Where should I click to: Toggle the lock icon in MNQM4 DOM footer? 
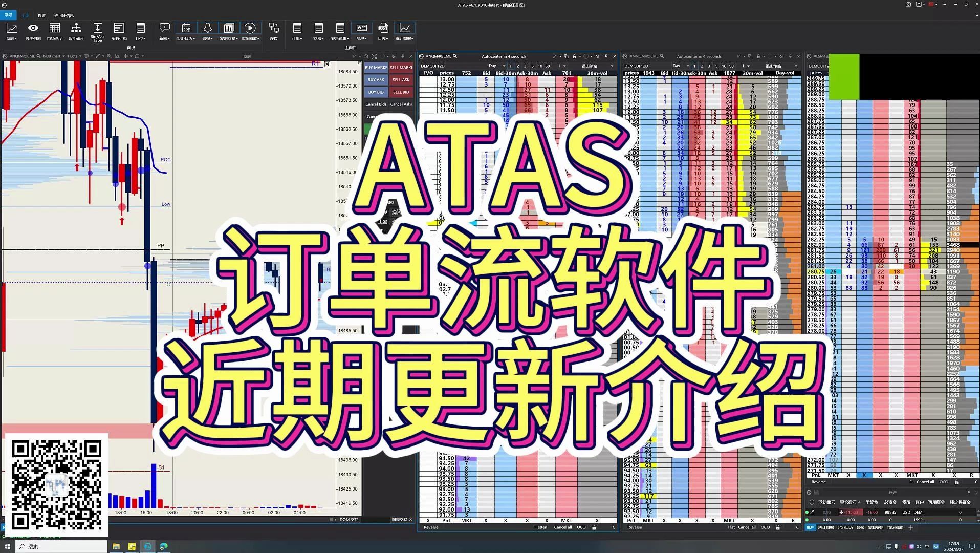[x=778, y=527]
